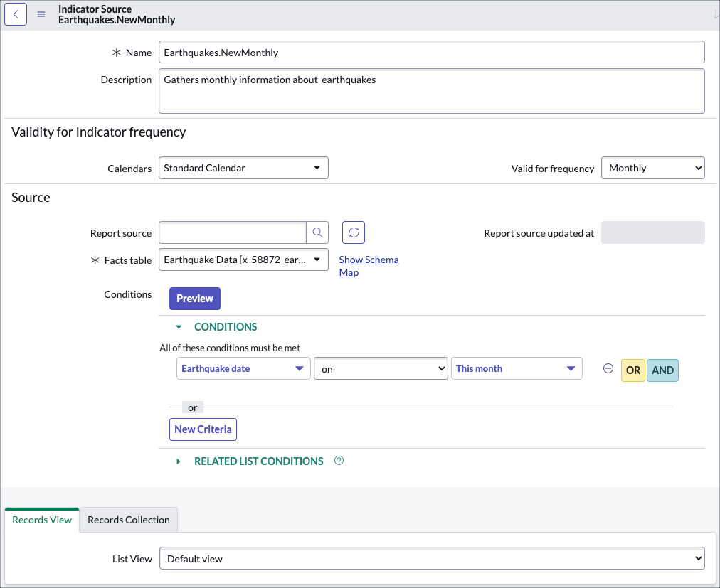
Task: Click the Preview button
Action: click(194, 298)
